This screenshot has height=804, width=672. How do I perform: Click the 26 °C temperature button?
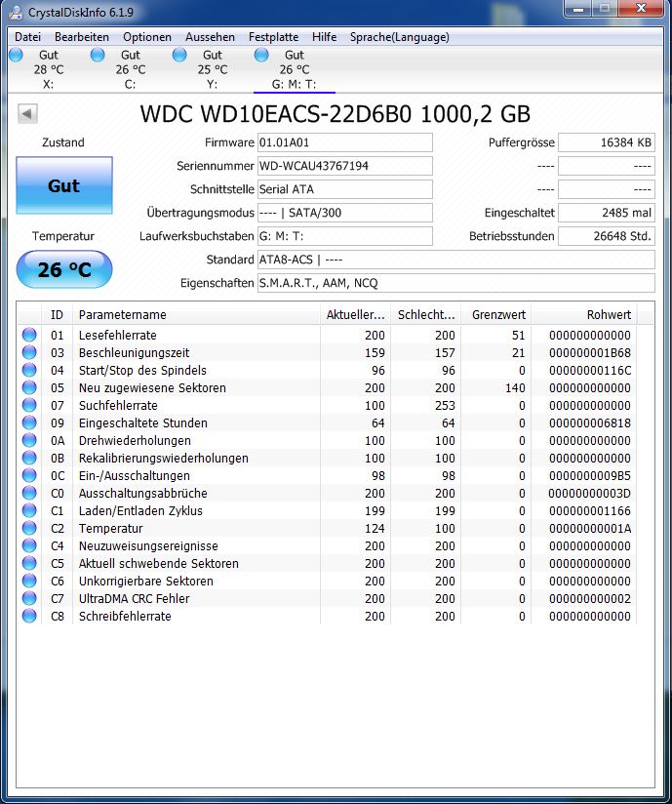pos(64,269)
